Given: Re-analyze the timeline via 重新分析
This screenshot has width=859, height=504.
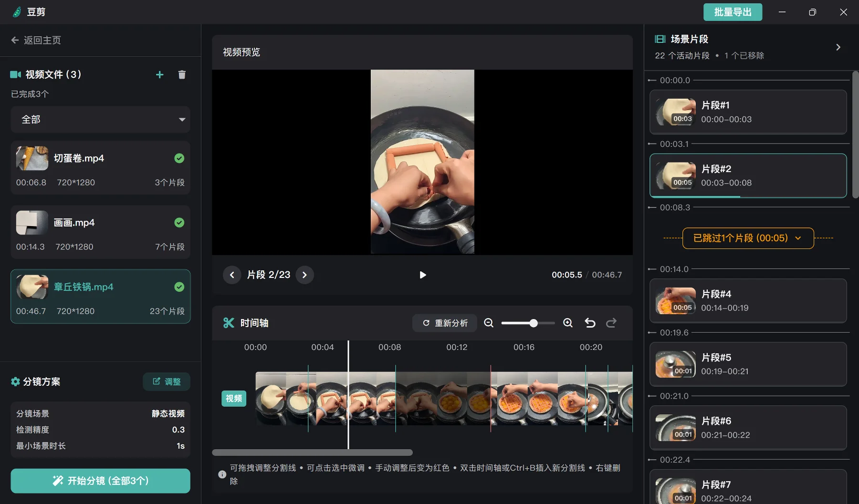Looking at the screenshot, I should (x=444, y=323).
